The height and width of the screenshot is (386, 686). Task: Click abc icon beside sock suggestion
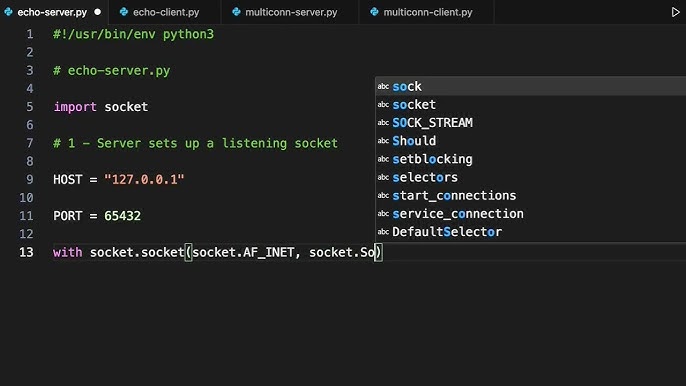[x=383, y=87]
